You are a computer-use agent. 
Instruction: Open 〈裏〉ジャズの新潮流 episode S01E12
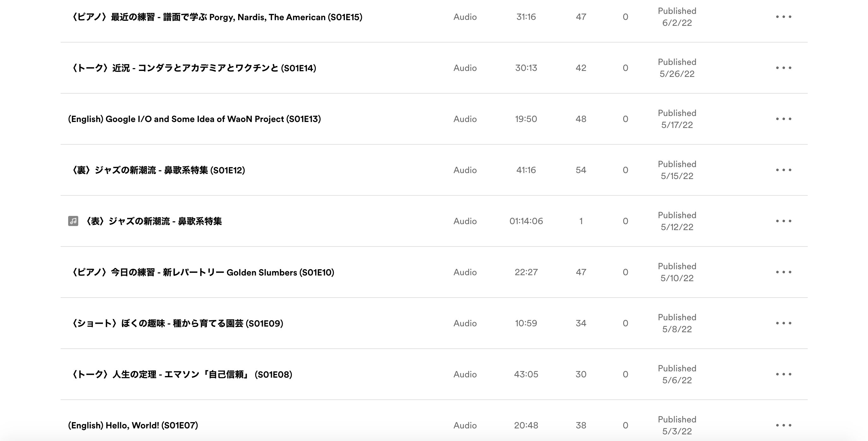[157, 170]
